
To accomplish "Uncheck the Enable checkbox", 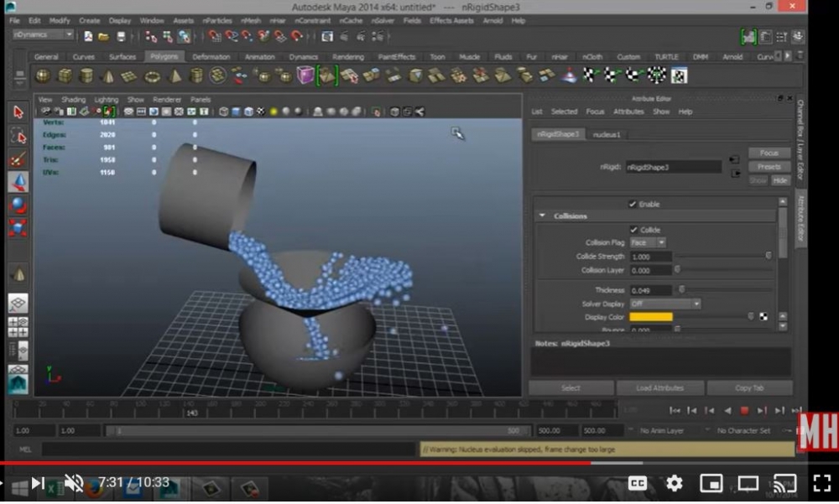I will click(633, 205).
